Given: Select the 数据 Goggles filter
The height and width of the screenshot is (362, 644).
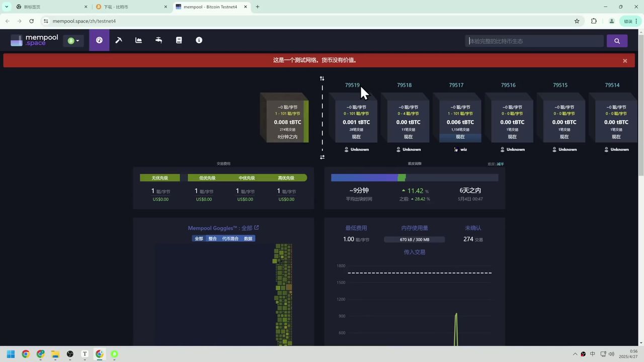Looking at the screenshot, I should (248, 238).
